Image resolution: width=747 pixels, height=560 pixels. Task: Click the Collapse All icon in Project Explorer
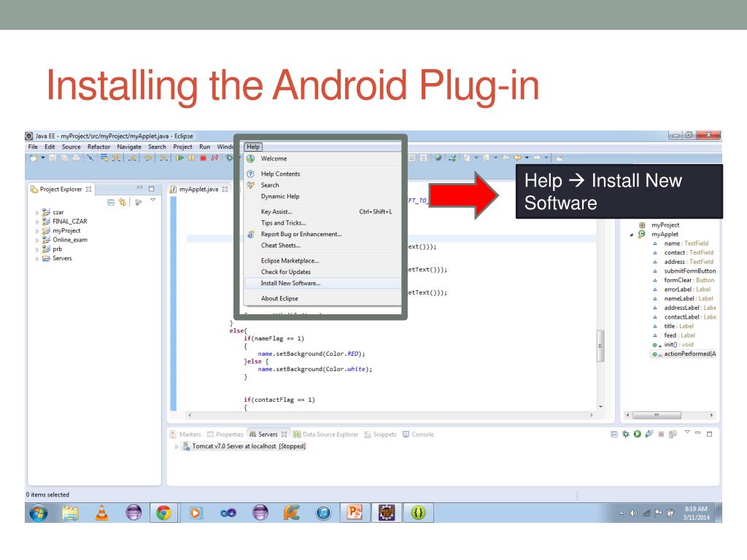[111, 202]
